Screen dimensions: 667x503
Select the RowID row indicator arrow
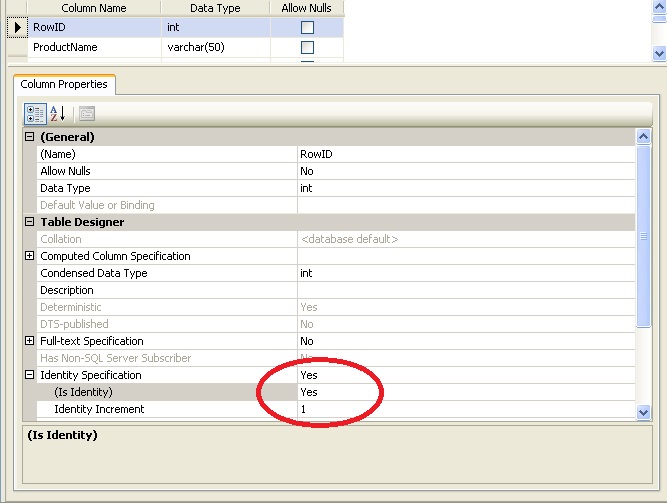[x=17, y=28]
